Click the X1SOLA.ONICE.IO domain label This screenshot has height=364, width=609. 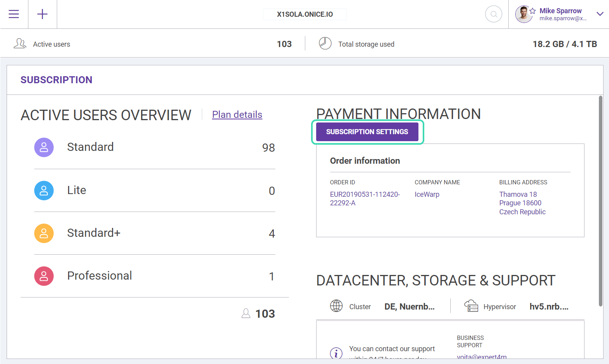305,14
